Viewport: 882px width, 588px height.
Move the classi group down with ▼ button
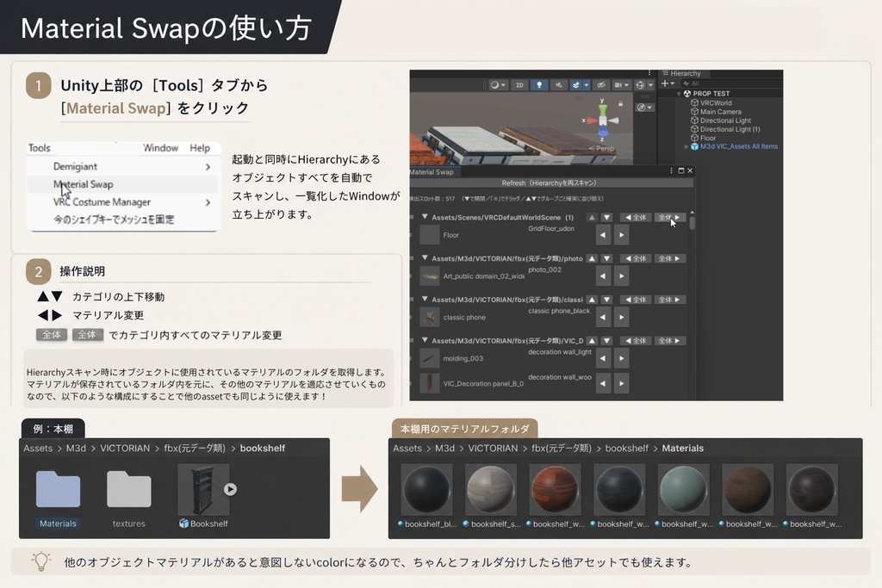coord(606,300)
